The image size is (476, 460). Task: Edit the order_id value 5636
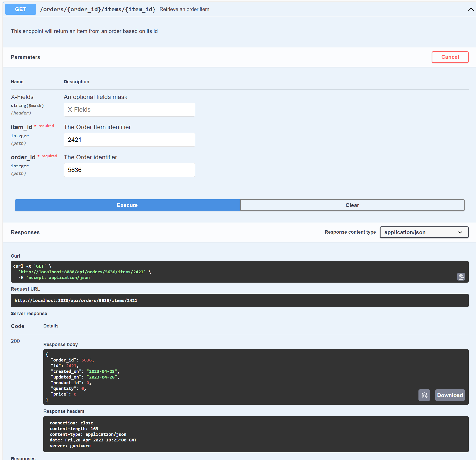[x=129, y=170]
